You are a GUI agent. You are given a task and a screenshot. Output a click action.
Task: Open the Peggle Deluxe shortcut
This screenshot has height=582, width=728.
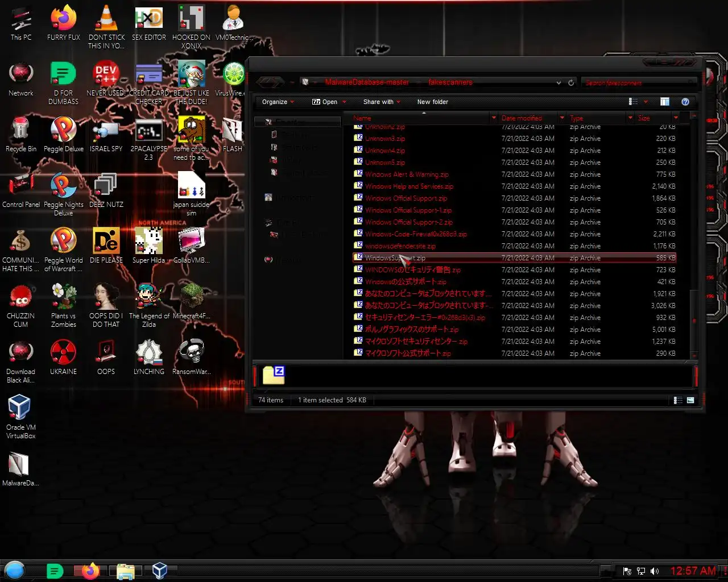[x=64, y=135]
